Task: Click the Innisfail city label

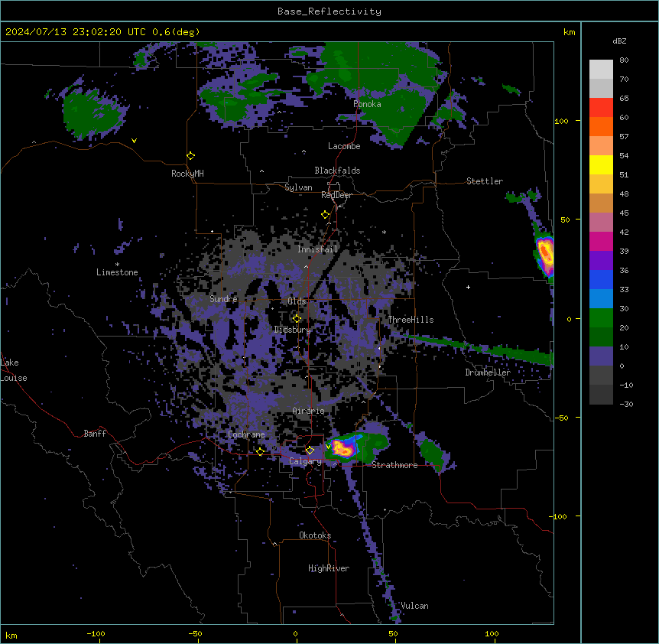Action: tap(317, 249)
